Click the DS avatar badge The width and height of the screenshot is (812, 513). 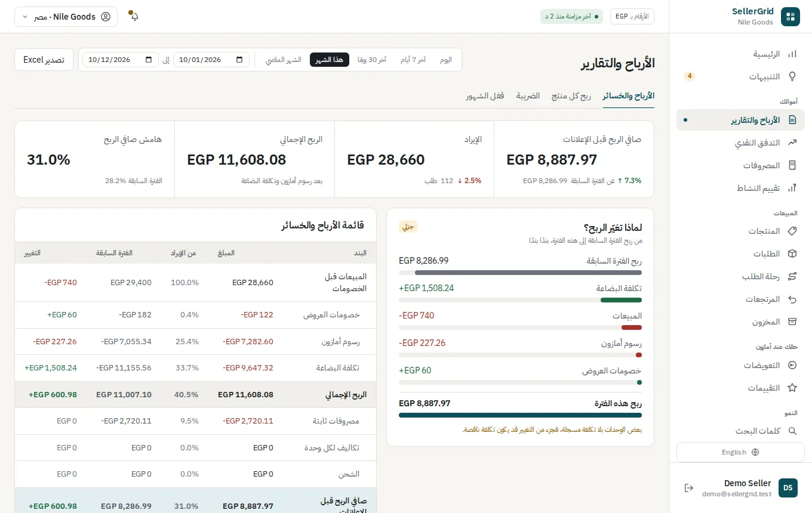click(x=788, y=488)
